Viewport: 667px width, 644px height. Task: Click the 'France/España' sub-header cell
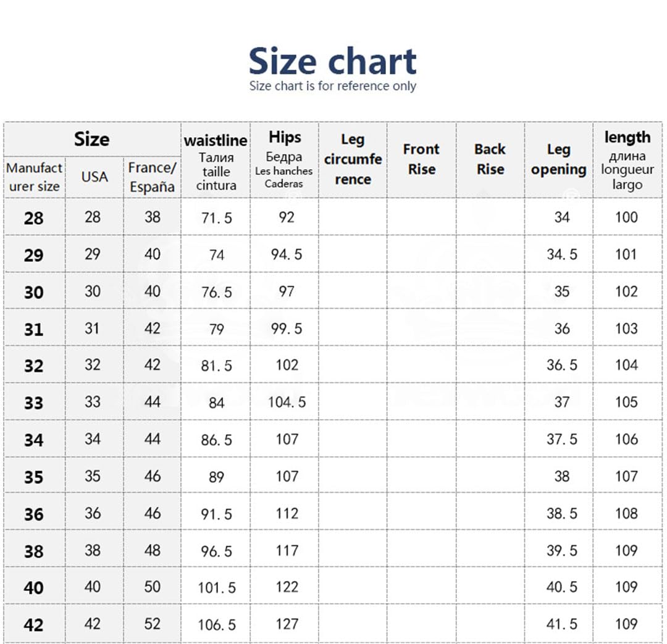153,177
